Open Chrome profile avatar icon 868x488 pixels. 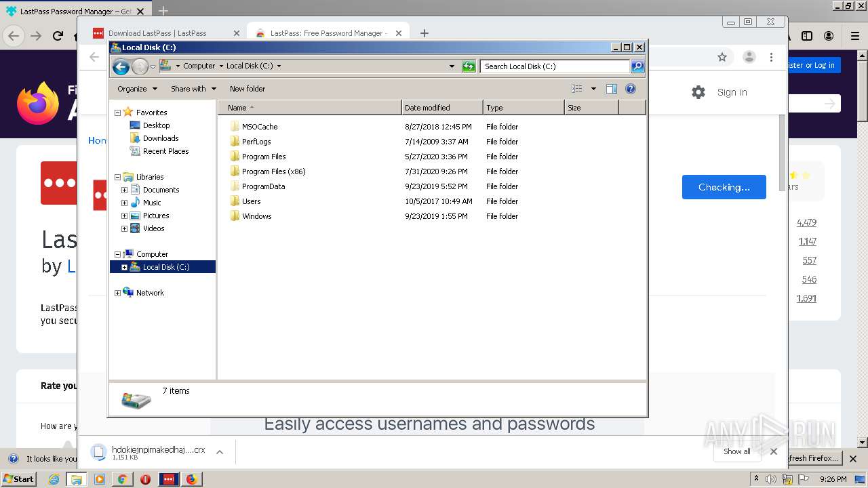pyautogui.click(x=749, y=58)
